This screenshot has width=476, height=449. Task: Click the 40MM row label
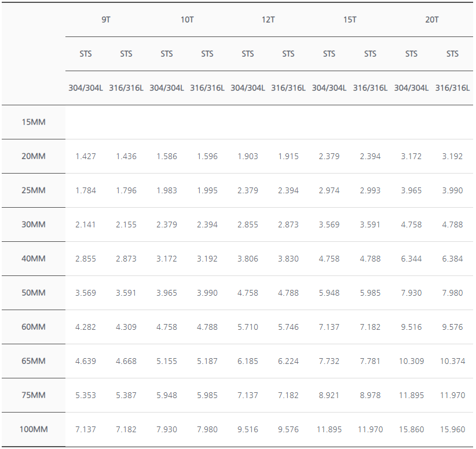[x=34, y=259]
